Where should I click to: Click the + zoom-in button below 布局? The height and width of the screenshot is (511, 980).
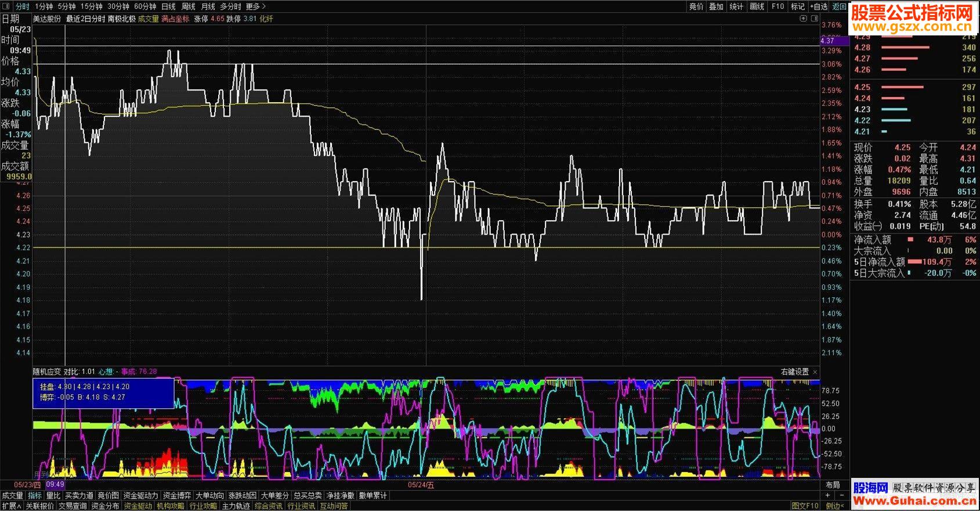pos(828,495)
